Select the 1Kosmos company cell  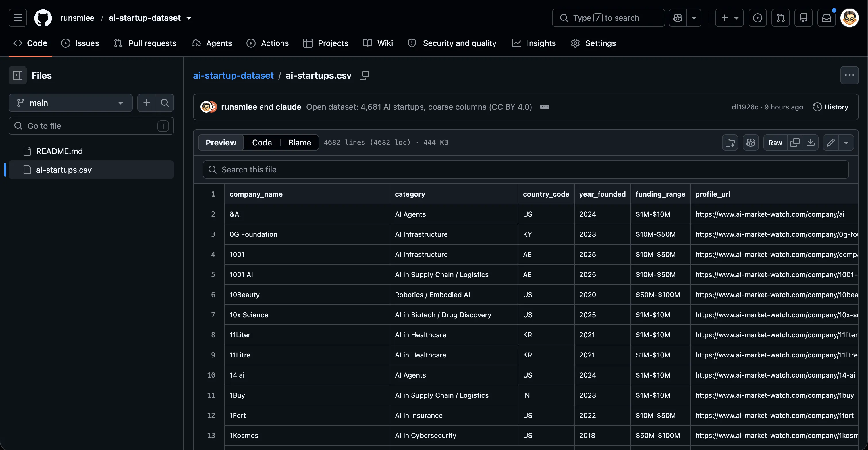pyautogui.click(x=307, y=436)
